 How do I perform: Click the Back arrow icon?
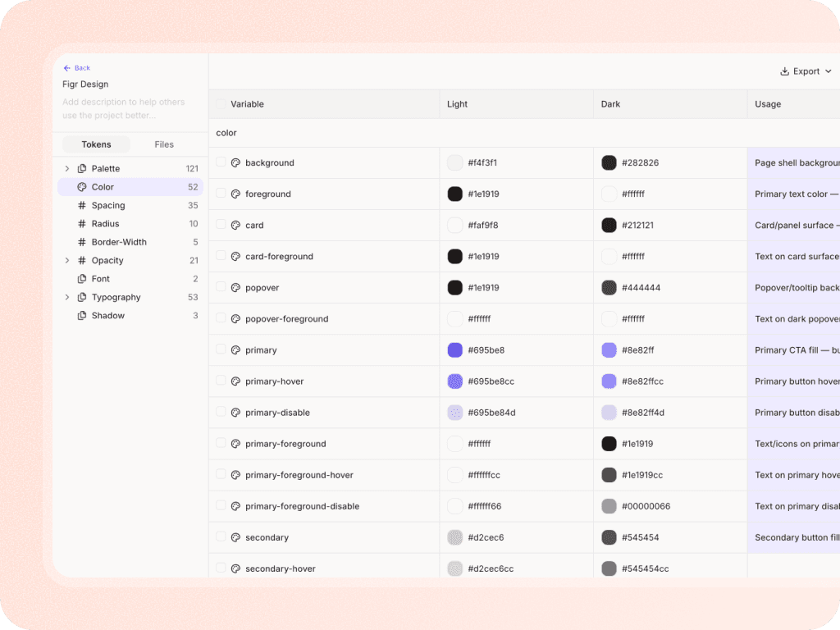coord(67,68)
